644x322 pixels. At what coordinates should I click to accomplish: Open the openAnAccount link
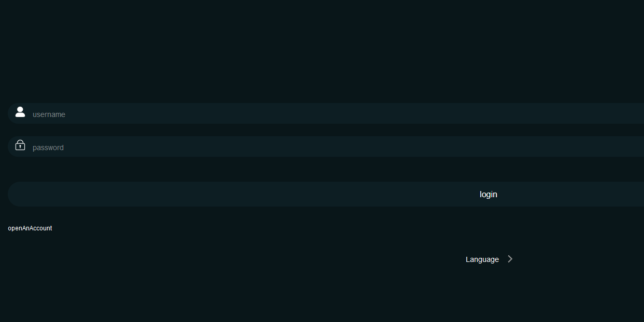30,228
